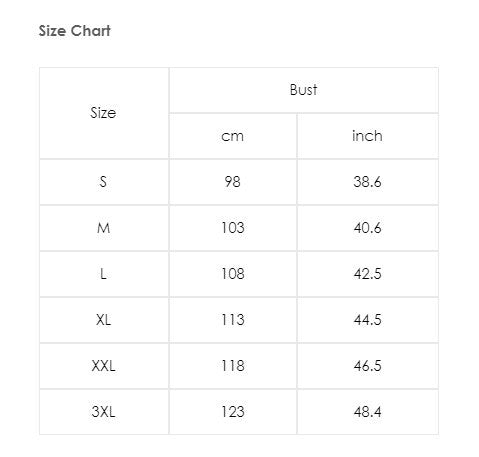Select the 3XL size row label
The height and width of the screenshot is (457, 479).
click(x=104, y=412)
